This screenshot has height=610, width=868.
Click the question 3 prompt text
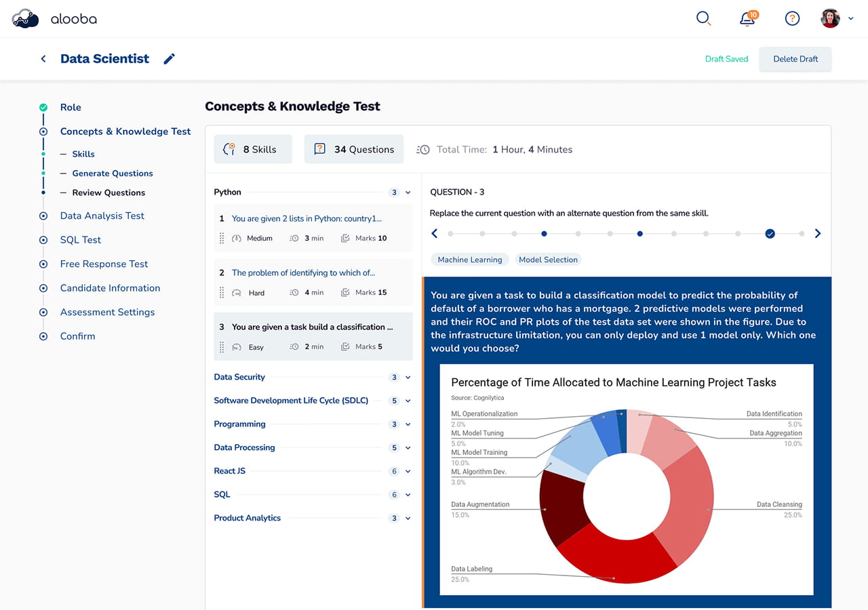pos(623,322)
